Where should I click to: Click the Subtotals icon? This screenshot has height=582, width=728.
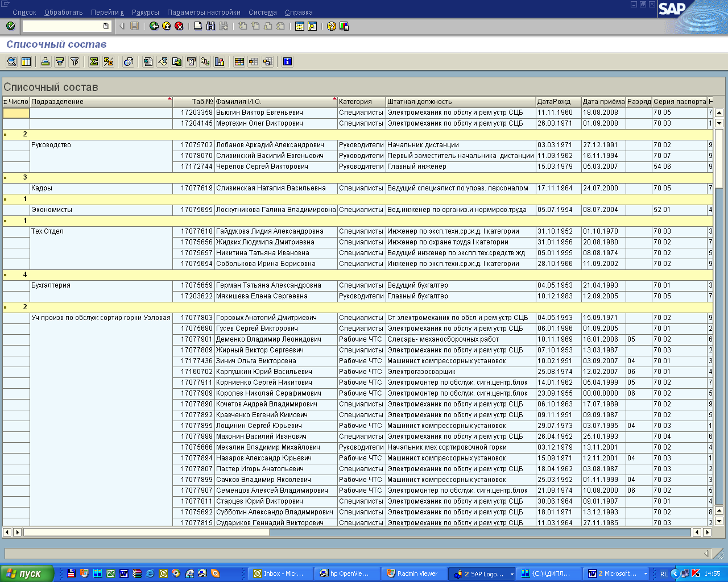coord(108,61)
